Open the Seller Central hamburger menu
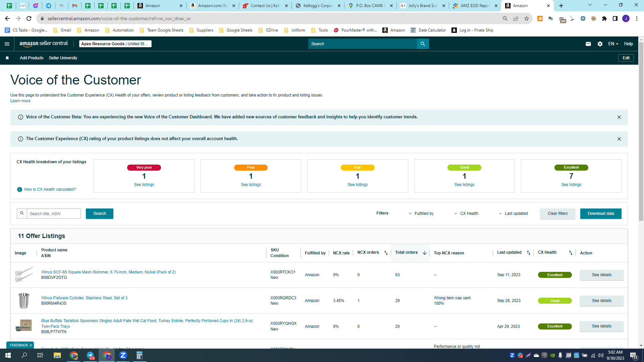The height and width of the screenshot is (362, 644). click(x=7, y=44)
